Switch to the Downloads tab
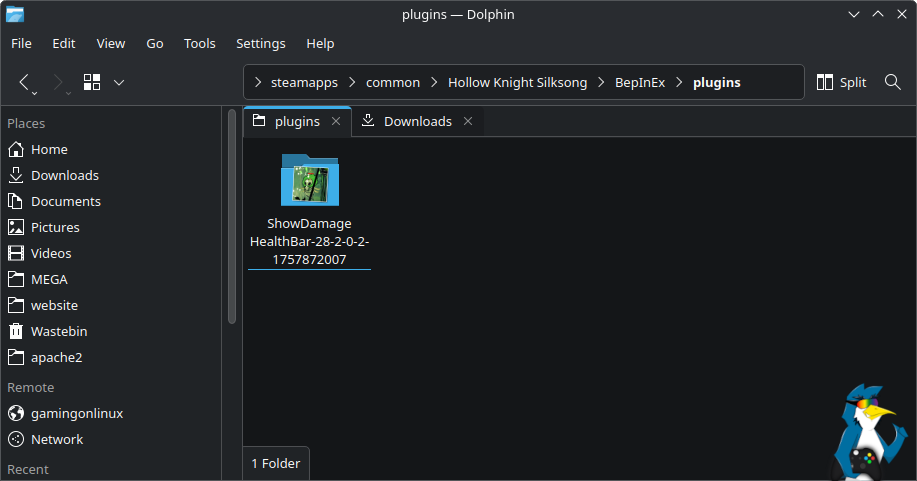This screenshot has width=917, height=481. [x=417, y=121]
